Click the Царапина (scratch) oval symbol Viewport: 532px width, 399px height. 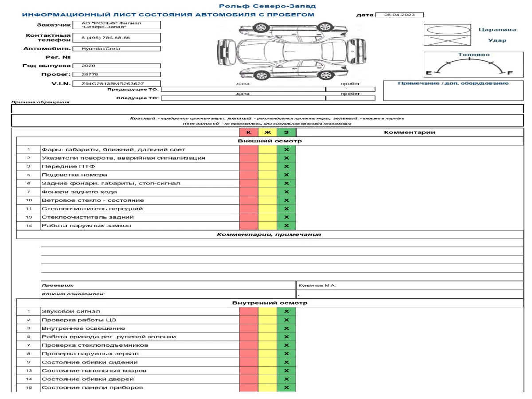pyautogui.click(x=446, y=30)
